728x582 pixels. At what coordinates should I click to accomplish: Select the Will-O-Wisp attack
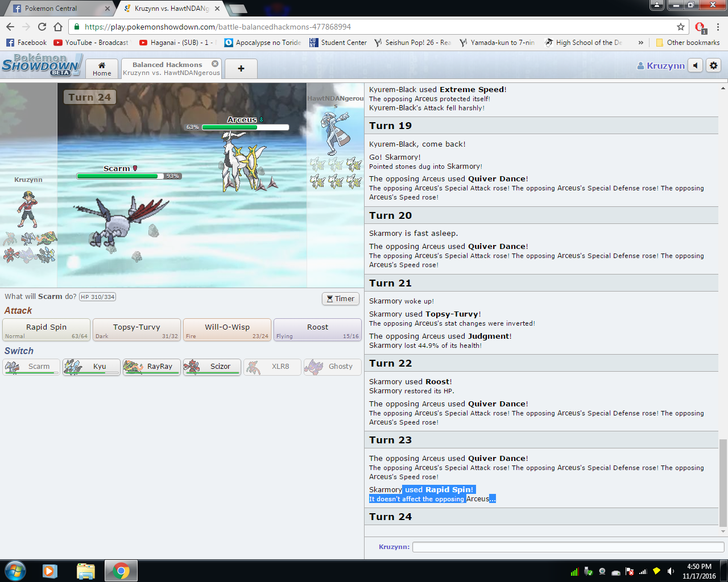227,330
